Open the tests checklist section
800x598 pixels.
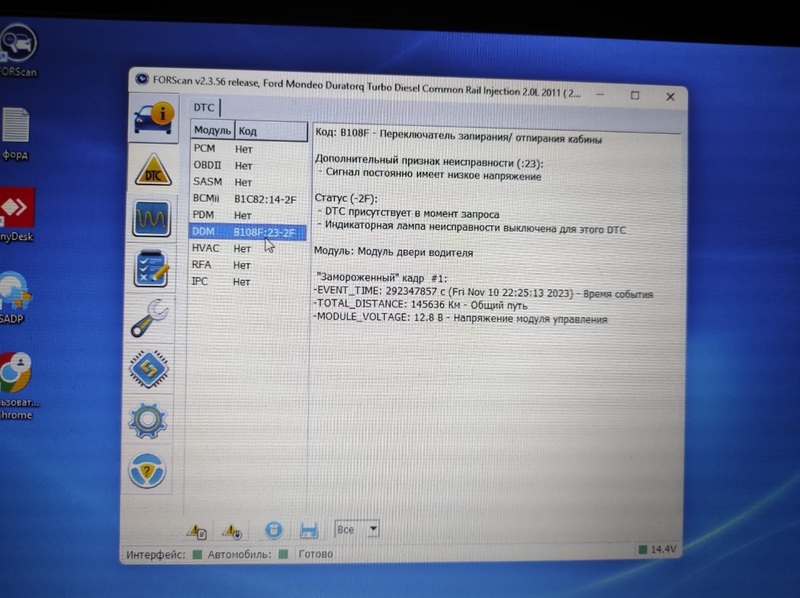coord(151,269)
